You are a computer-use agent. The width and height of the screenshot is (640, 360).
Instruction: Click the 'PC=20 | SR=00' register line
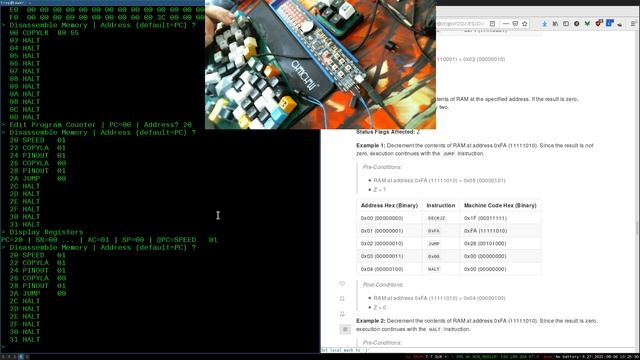(x=109, y=240)
